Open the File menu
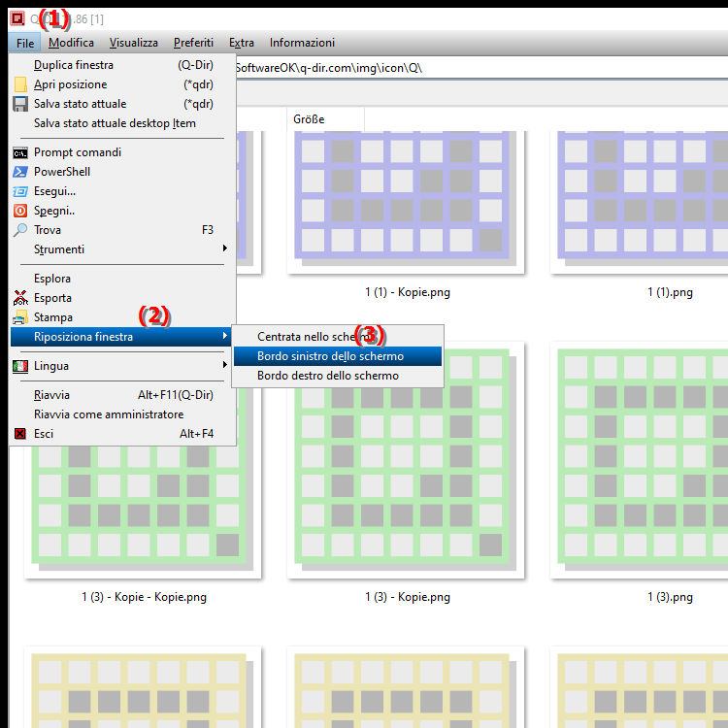 [25, 43]
